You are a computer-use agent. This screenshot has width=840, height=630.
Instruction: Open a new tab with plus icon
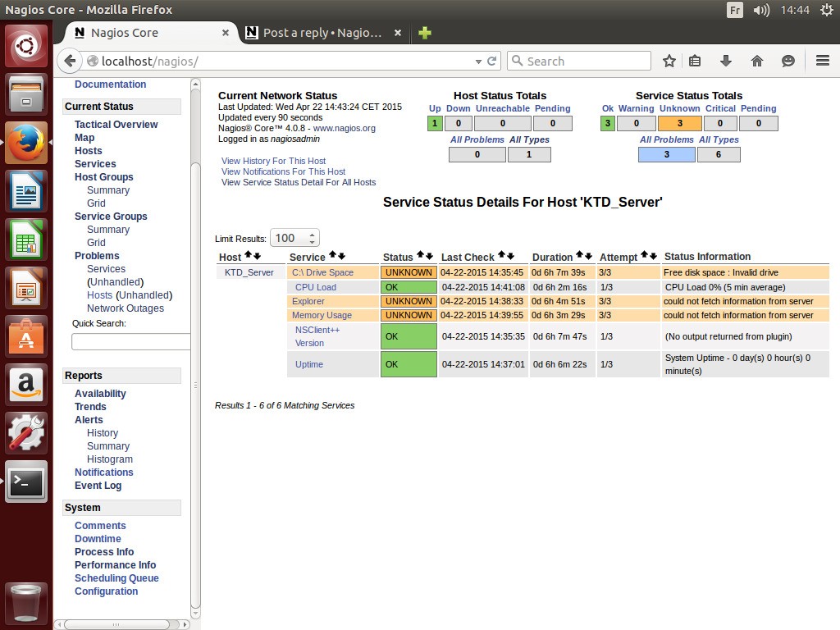(424, 33)
